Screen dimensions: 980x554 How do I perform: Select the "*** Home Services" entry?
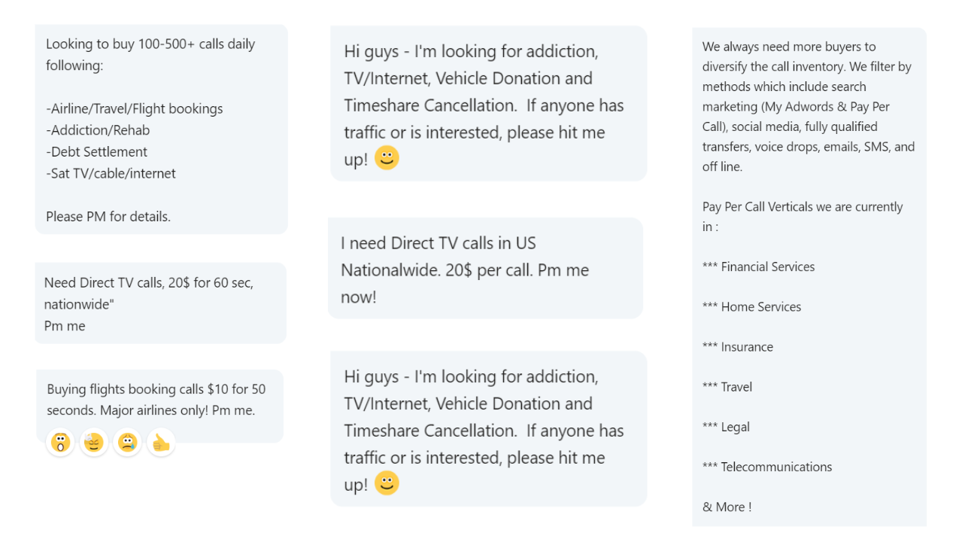click(751, 306)
